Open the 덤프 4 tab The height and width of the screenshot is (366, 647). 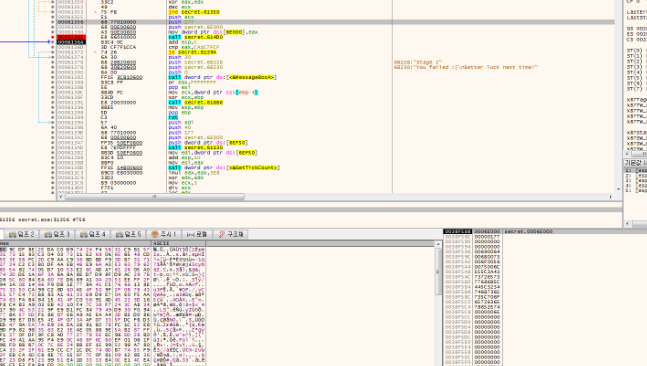click(x=92, y=234)
